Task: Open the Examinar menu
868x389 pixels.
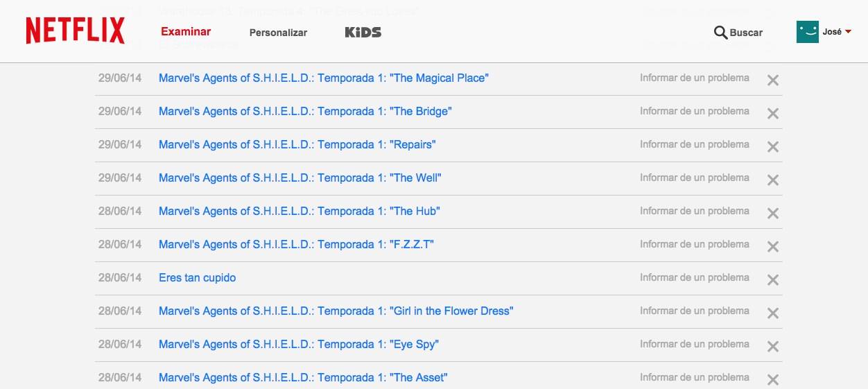Action: (x=186, y=31)
